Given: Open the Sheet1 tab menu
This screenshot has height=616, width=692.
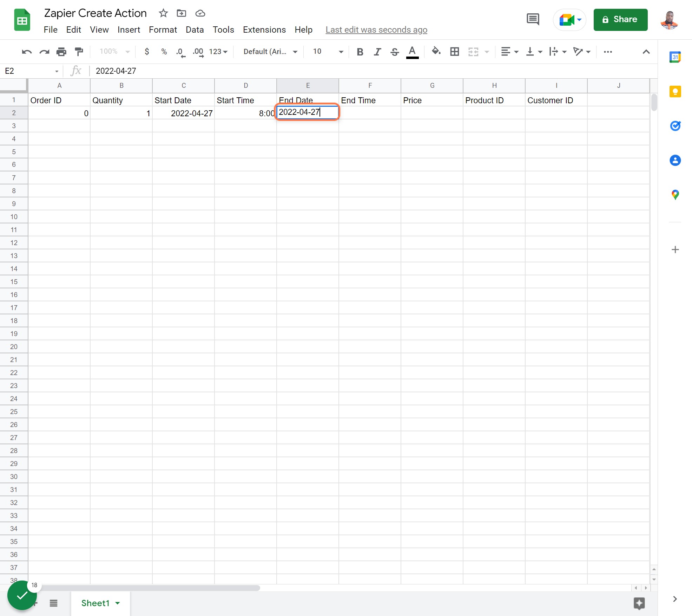Looking at the screenshot, I should (118, 603).
